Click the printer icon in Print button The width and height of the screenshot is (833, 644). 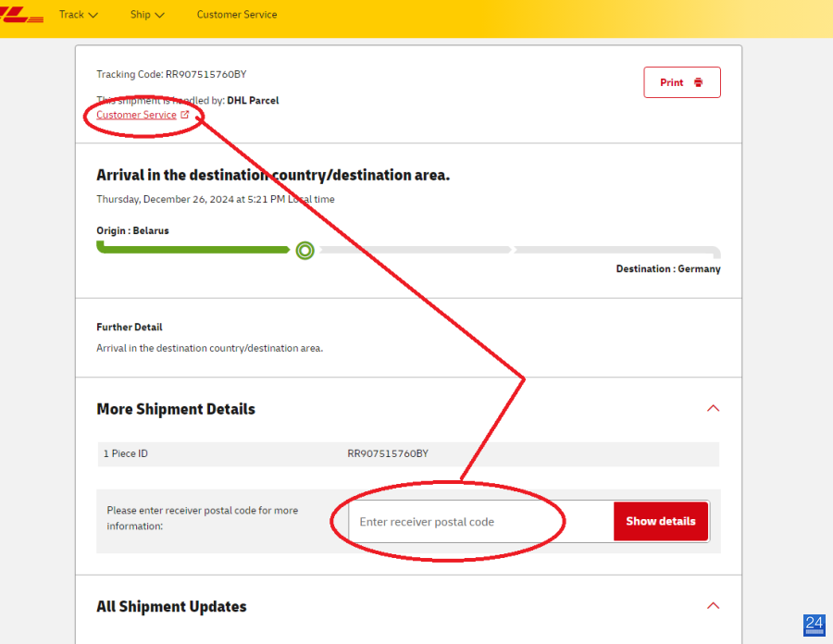pos(698,82)
